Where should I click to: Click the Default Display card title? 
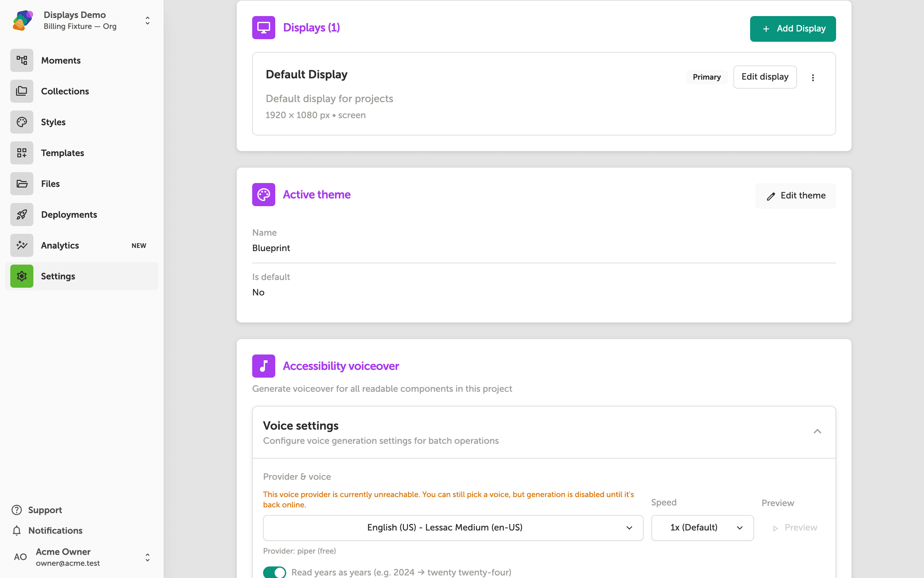306,74
